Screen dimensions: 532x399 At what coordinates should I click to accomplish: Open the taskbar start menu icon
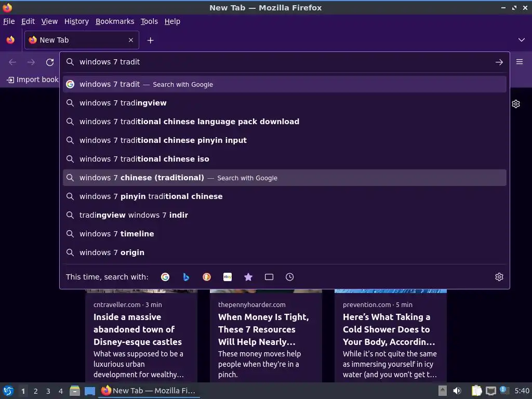click(x=8, y=391)
